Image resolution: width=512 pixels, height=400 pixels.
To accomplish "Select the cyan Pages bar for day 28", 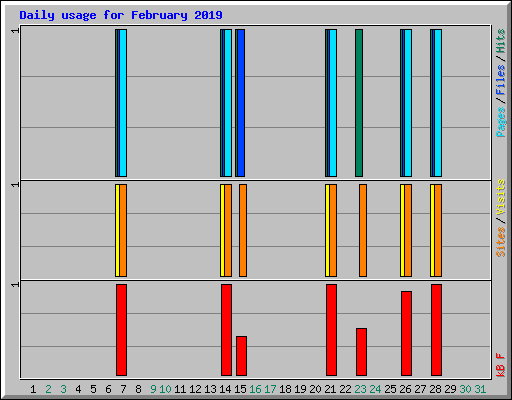I will pos(438,103).
